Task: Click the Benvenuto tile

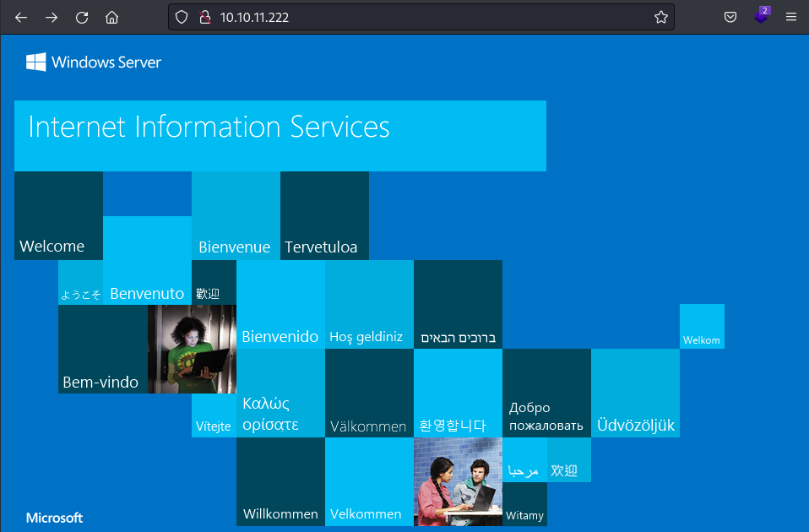Action: 147,260
